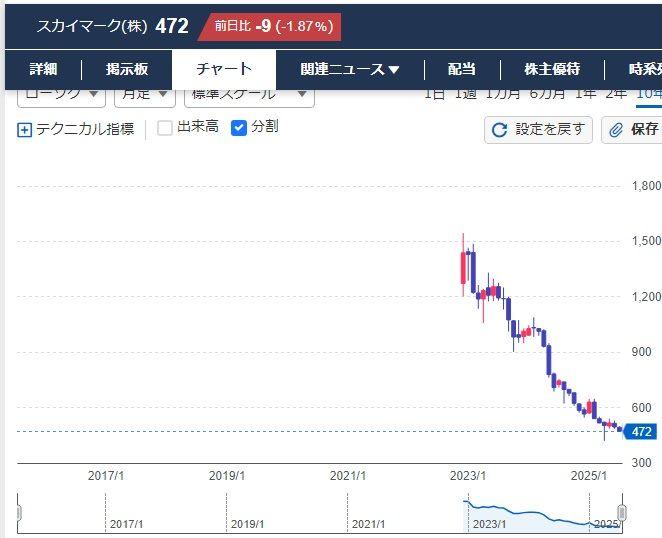This screenshot has height=538, width=662.
Task: Click the paperclip 保存 icon
Action: pyautogui.click(x=617, y=130)
